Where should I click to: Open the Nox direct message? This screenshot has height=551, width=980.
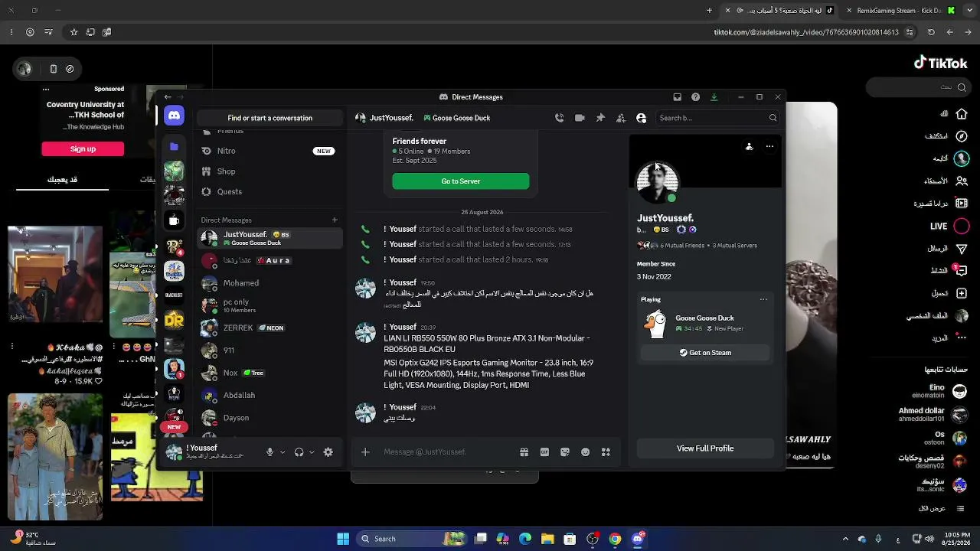click(x=269, y=373)
